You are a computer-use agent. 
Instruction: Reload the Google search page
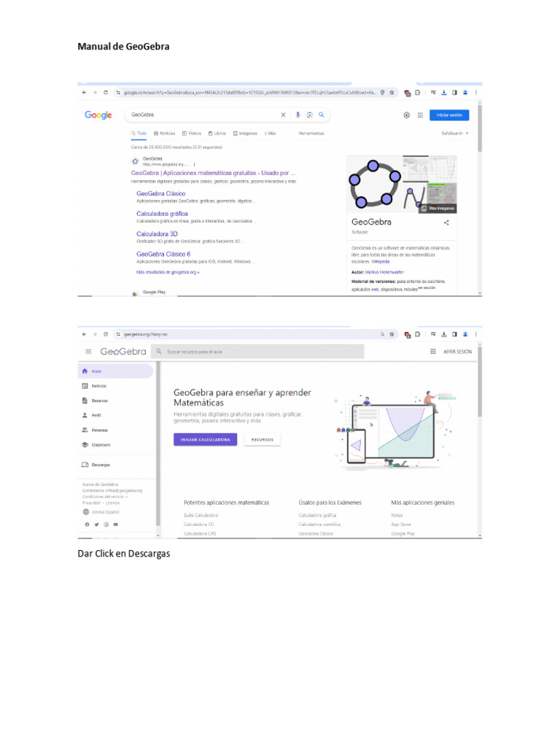[105, 93]
